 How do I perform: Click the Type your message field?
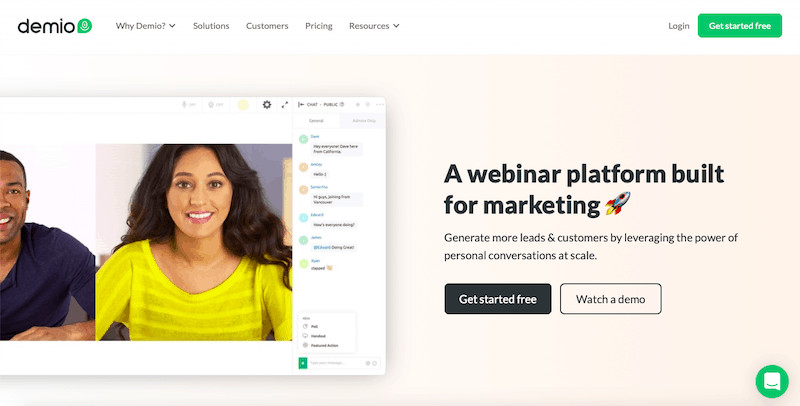(x=336, y=363)
